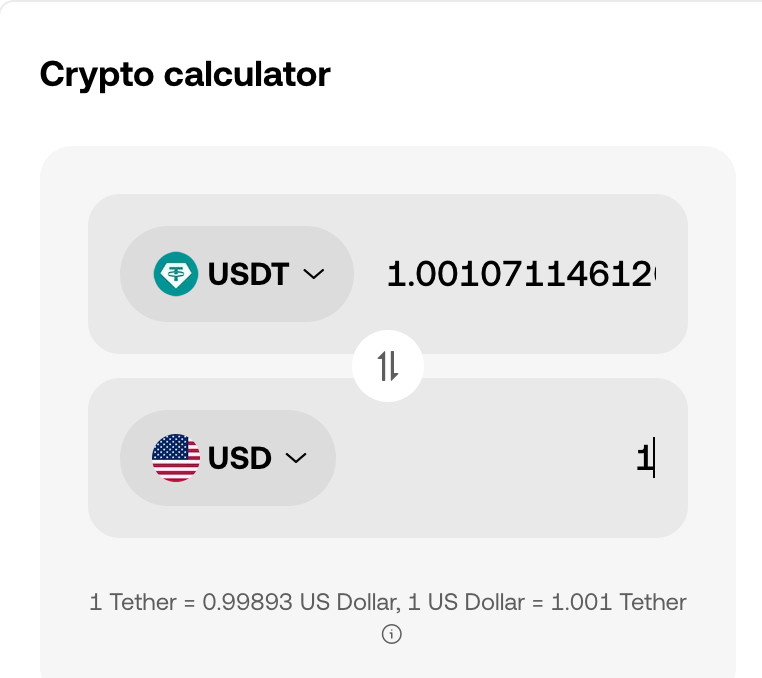Click empty space in the USD amount row

pos(486,457)
